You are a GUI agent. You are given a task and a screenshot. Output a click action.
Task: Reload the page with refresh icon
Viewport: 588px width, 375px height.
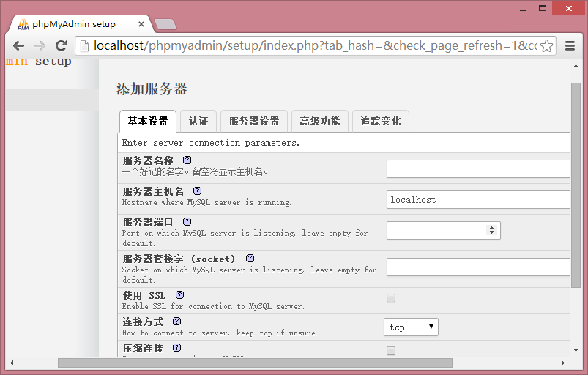tap(61, 45)
